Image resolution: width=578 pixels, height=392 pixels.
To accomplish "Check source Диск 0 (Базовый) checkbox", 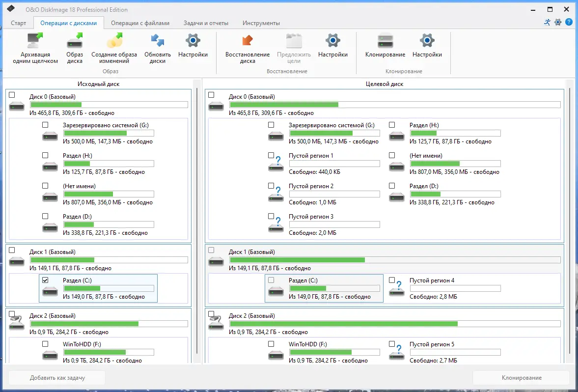I will pyautogui.click(x=12, y=95).
